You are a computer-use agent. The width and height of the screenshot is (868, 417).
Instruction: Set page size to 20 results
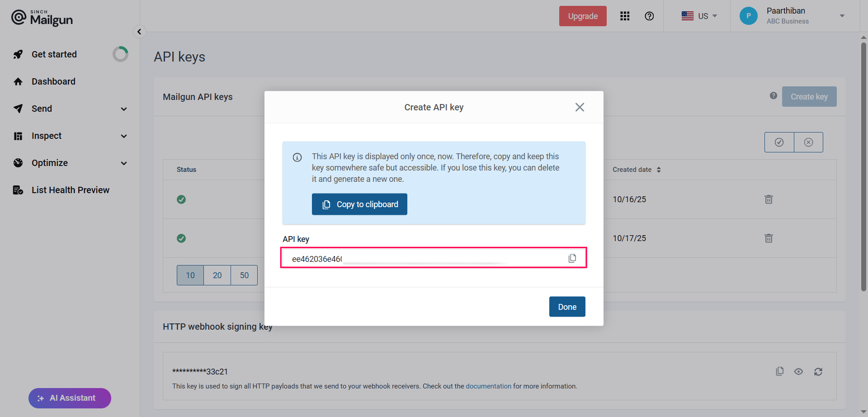217,275
